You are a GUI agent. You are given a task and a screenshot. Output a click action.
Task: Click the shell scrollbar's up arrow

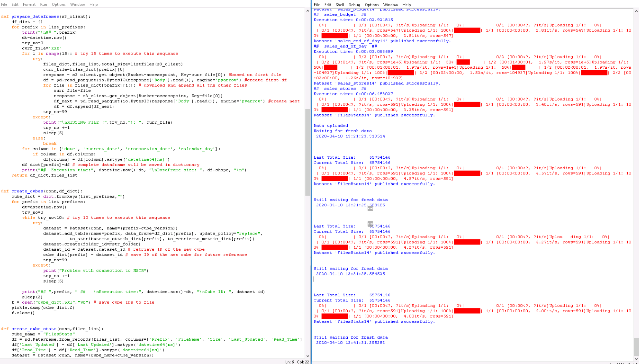pyautogui.click(x=636, y=11)
